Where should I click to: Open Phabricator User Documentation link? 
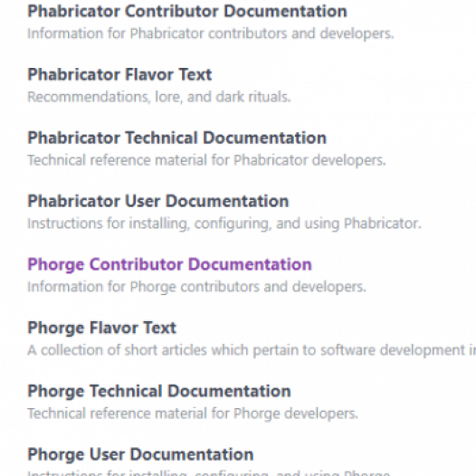[x=157, y=201]
